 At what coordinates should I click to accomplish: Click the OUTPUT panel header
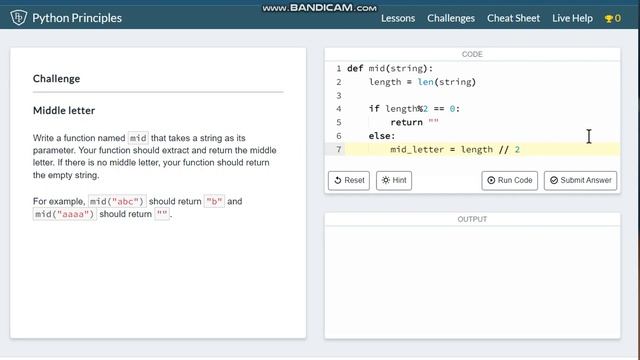click(x=472, y=219)
